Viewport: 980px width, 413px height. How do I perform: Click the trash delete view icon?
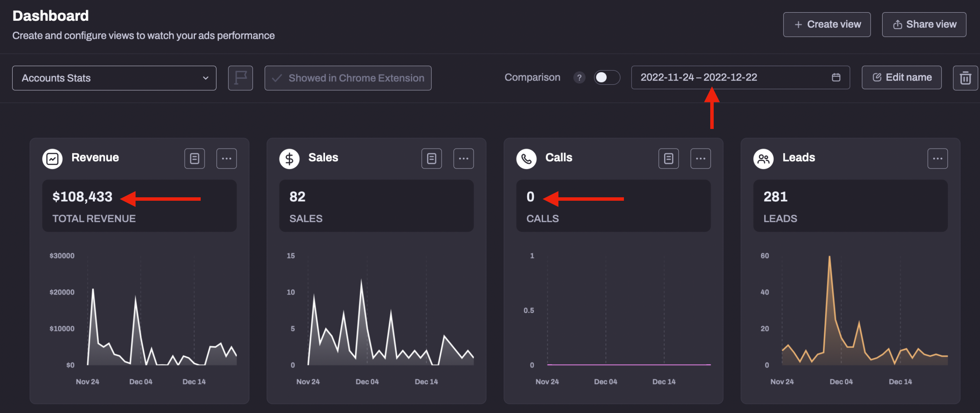point(965,78)
